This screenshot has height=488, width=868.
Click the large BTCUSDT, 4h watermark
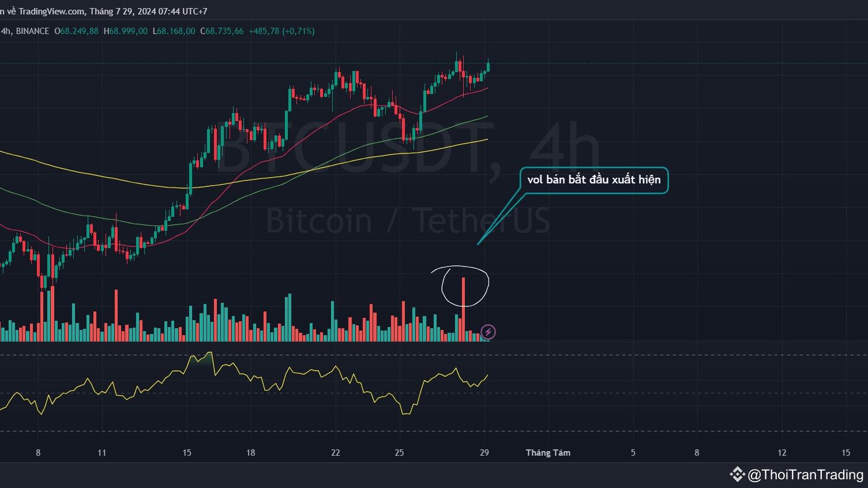408,151
